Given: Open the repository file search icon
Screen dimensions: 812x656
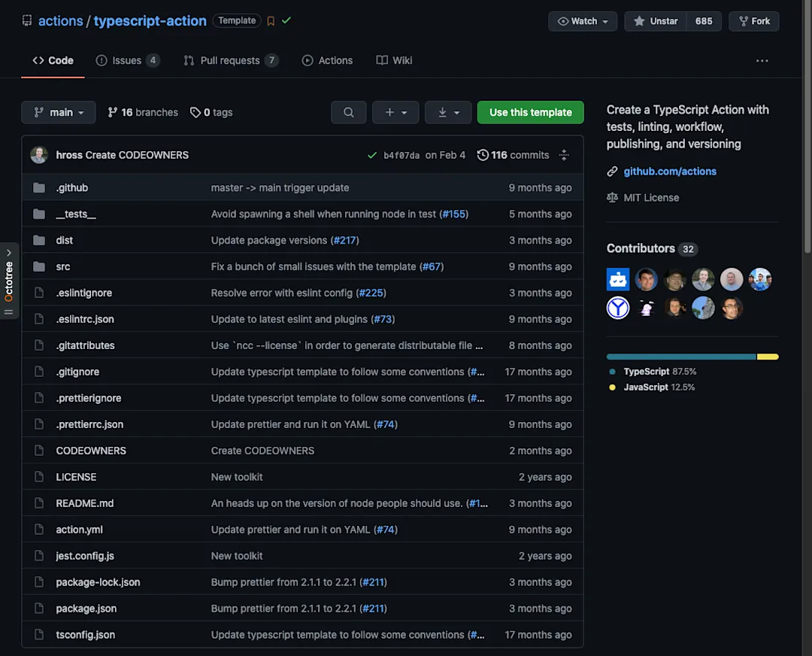Looking at the screenshot, I should (x=348, y=112).
